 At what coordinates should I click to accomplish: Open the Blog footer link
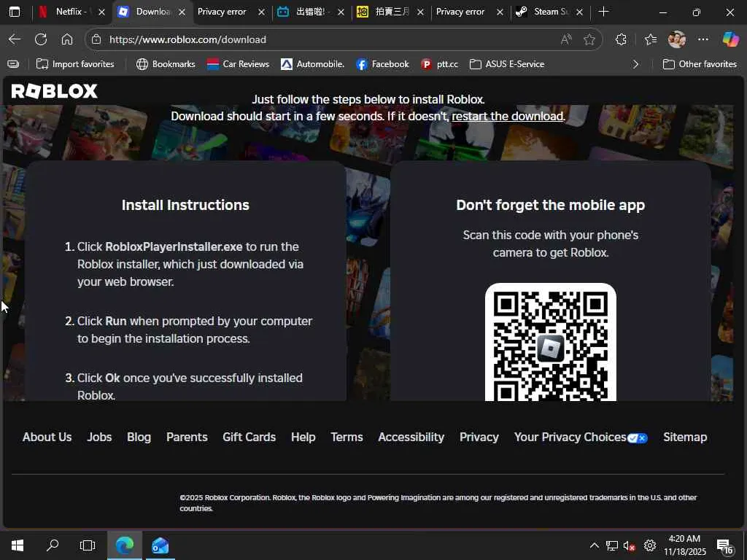tap(139, 437)
